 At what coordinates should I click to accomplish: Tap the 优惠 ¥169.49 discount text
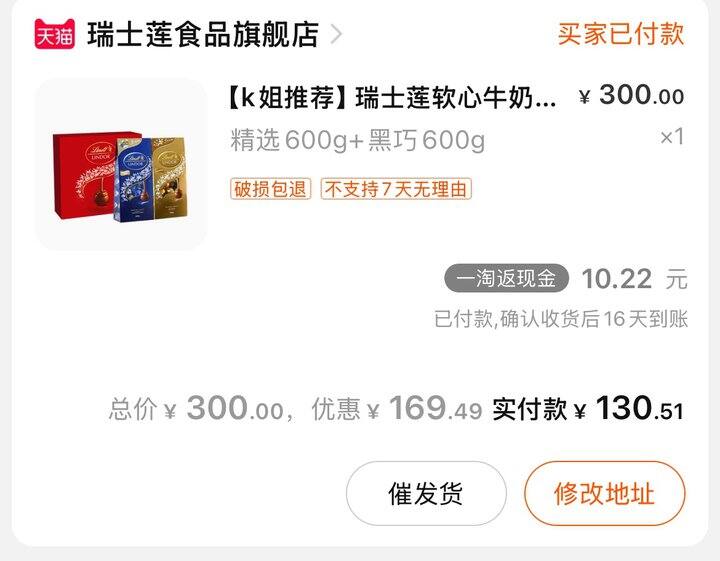pos(397,409)
